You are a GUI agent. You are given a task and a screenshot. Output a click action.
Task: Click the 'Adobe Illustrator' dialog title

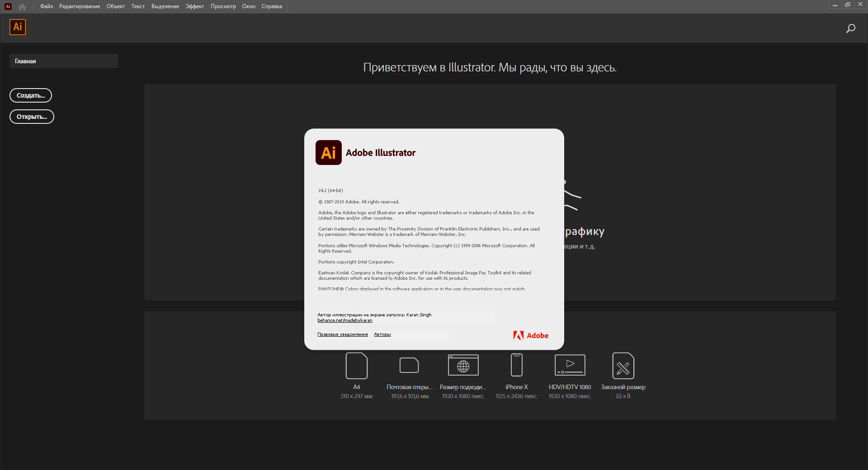[381, 153]
